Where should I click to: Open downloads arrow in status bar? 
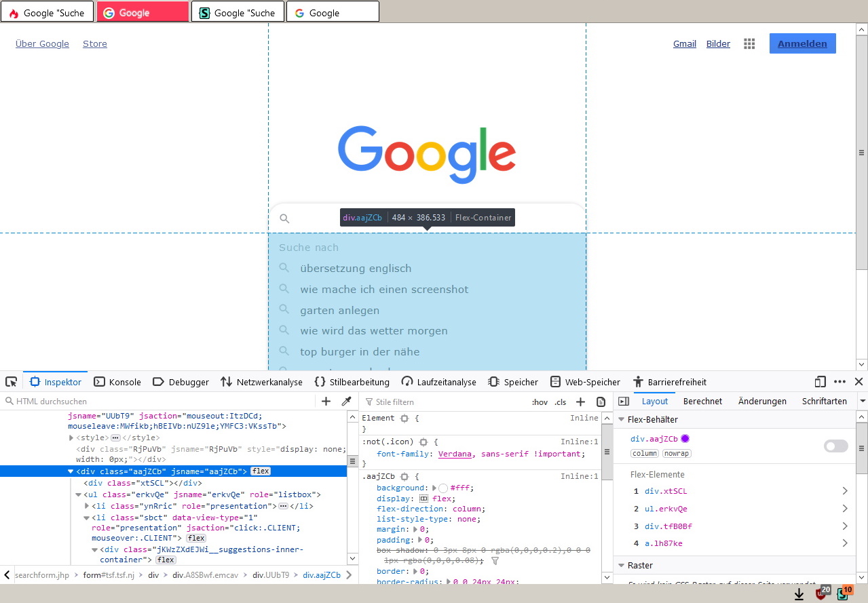pos(799,594)
